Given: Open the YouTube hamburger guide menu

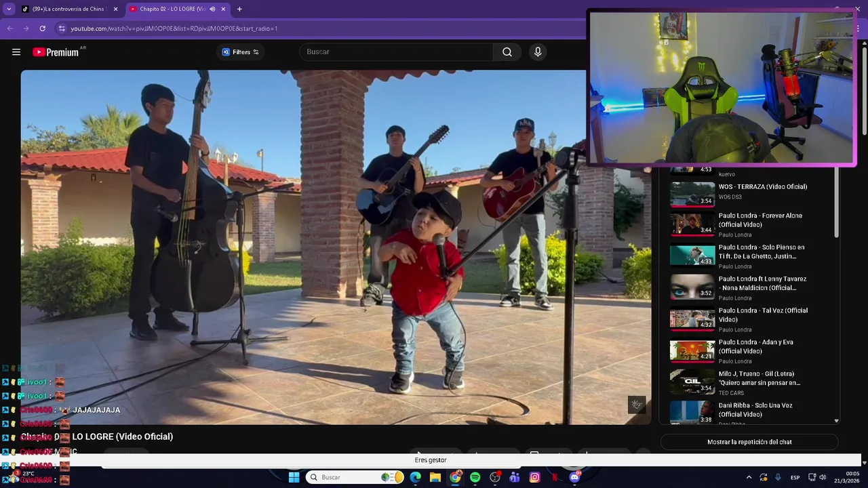Looking at the screenshot, I should pyautogui.click(x=16, y=52).
